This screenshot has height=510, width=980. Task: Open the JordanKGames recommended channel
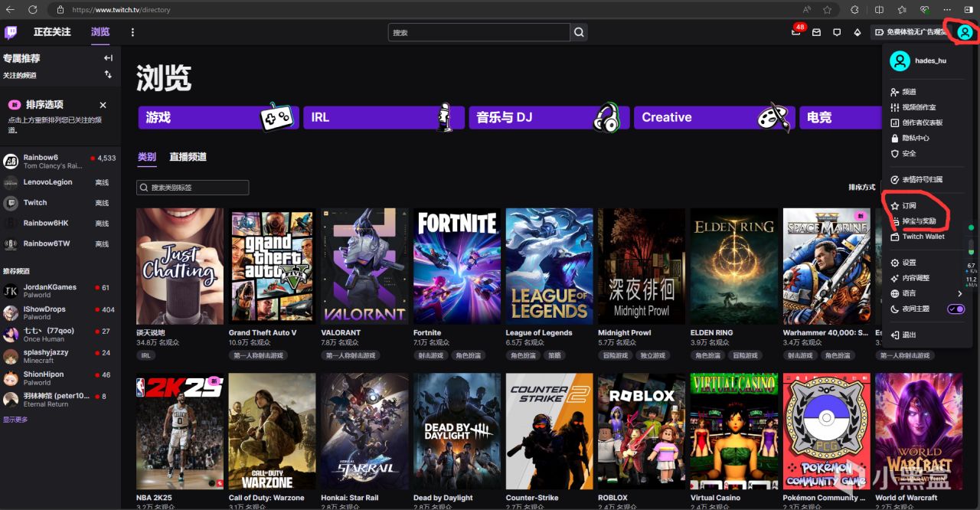(60, 291)
